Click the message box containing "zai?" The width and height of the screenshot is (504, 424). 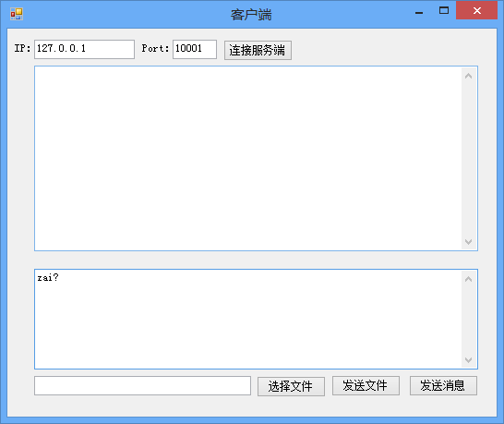coord(247,319)
